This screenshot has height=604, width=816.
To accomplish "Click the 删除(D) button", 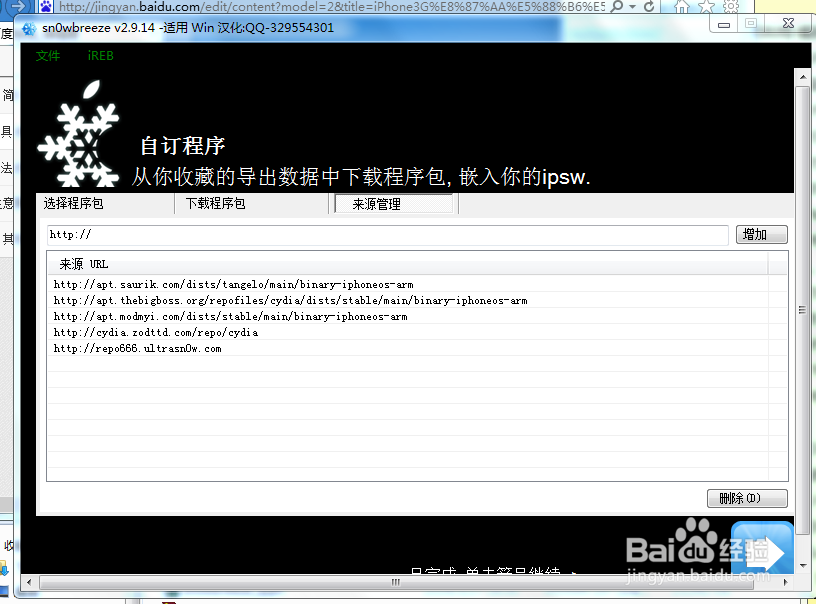I will (x=747, y=498).
